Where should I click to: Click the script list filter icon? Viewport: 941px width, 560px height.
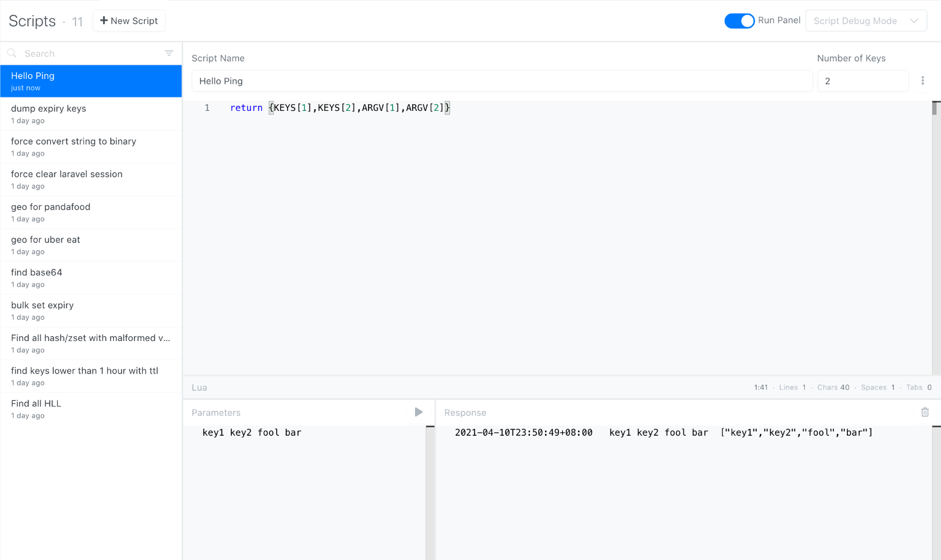[x=169, y=53]
